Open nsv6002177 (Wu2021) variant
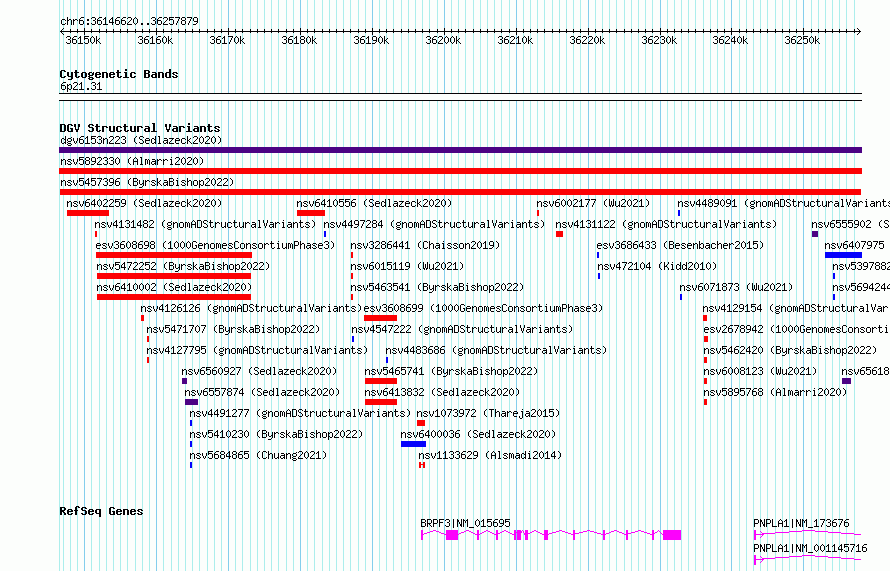The image size is (890, 571). point(593,203)
